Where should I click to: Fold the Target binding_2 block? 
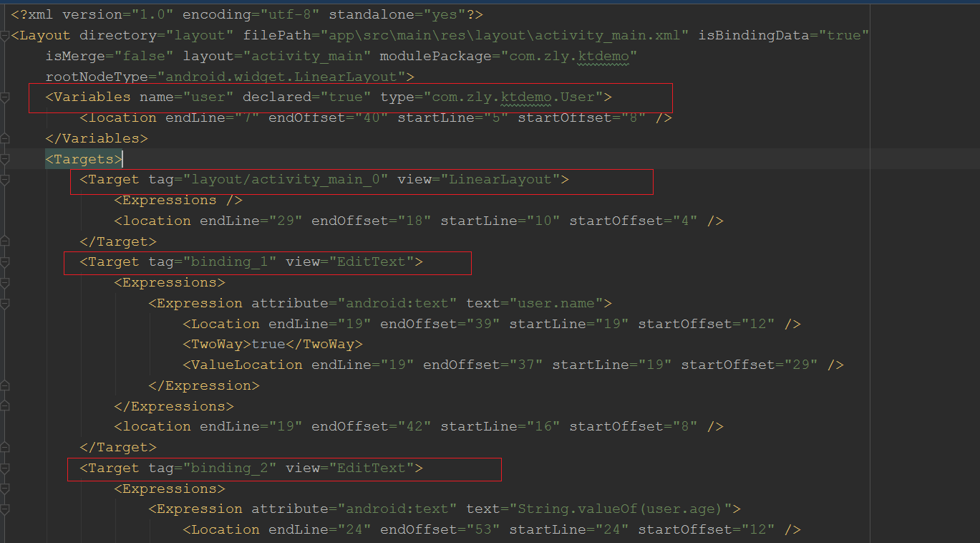tap(4, 468)
